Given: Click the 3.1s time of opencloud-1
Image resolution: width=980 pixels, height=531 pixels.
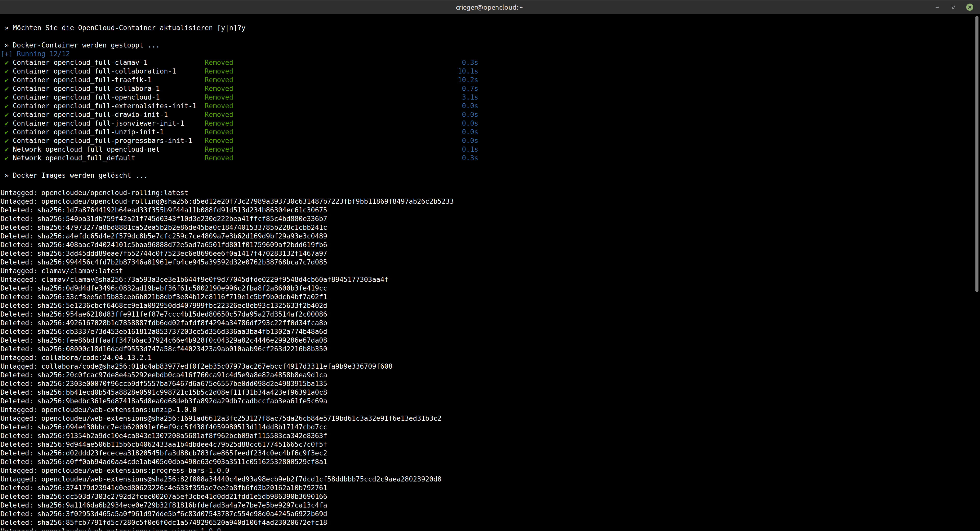Looking at the screenshot, I should click(x=470, y=98).
